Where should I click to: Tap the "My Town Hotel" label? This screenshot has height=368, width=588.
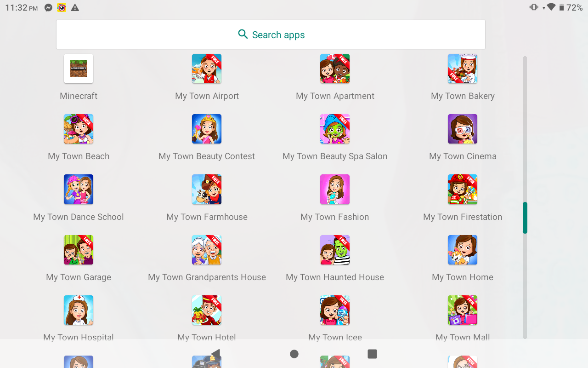pos(207,338)
